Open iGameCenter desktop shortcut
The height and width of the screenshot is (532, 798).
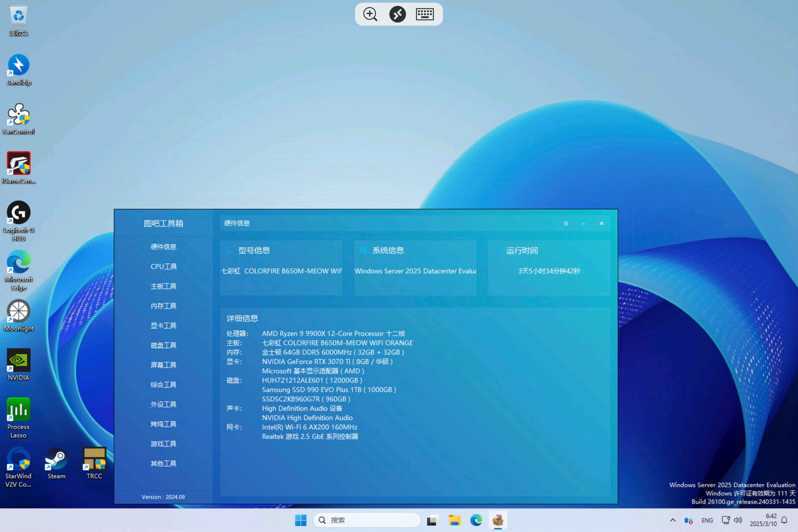18,169
